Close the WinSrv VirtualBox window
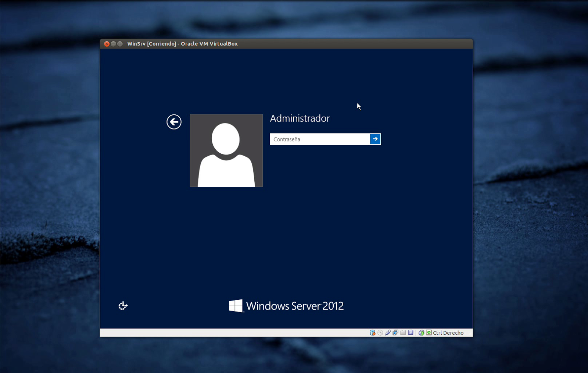588x373 pixels. pos(107,44)
